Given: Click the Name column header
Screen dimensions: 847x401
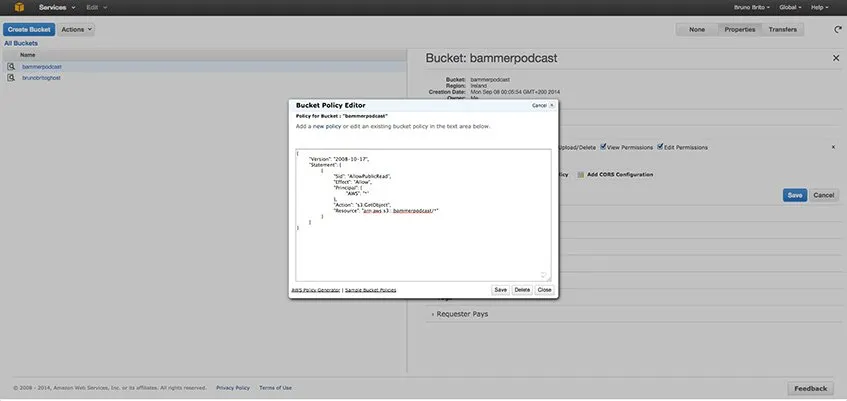Looking at the screenshot, I should pyautogui.click(x=28, y=55).
